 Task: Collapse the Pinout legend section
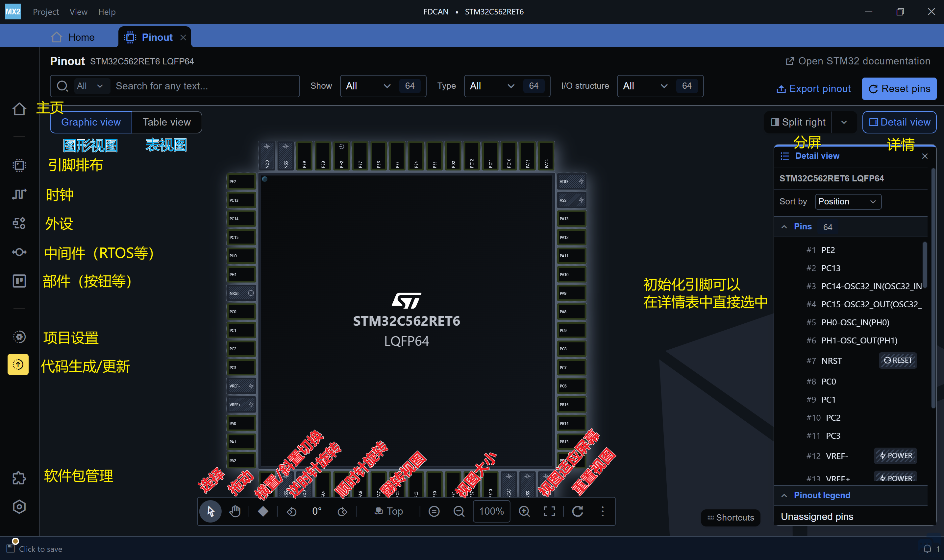point(784,496)
